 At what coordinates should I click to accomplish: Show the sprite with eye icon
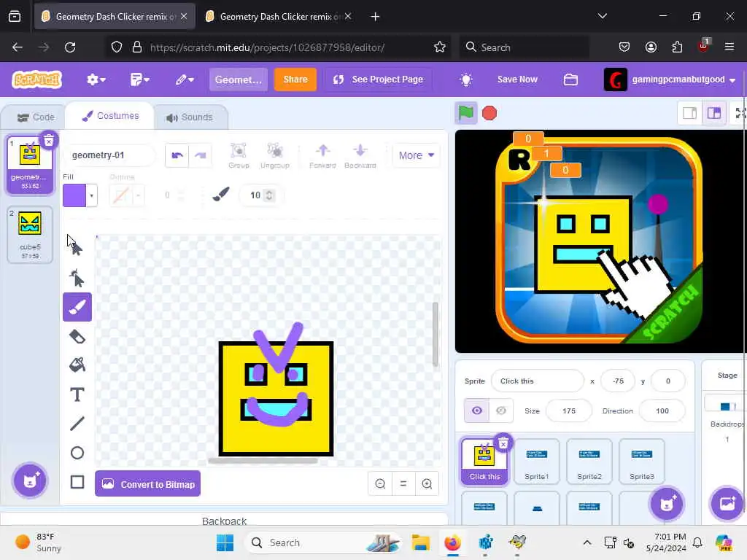[477, 411]
